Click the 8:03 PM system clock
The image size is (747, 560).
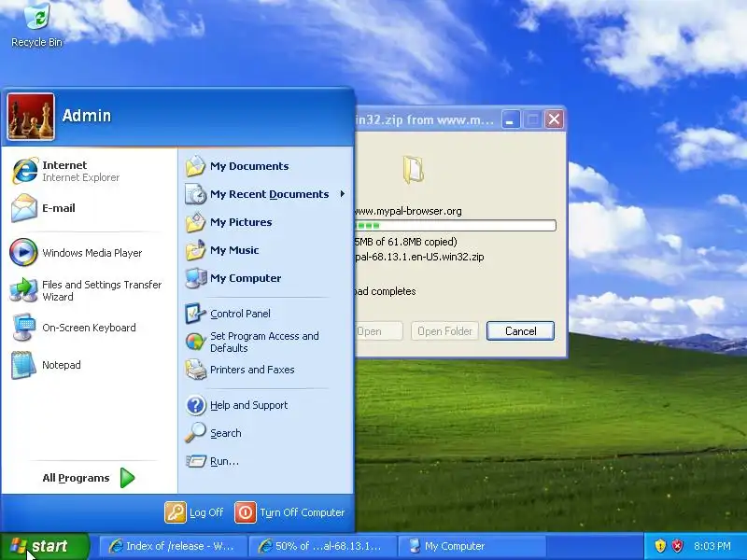712,546
